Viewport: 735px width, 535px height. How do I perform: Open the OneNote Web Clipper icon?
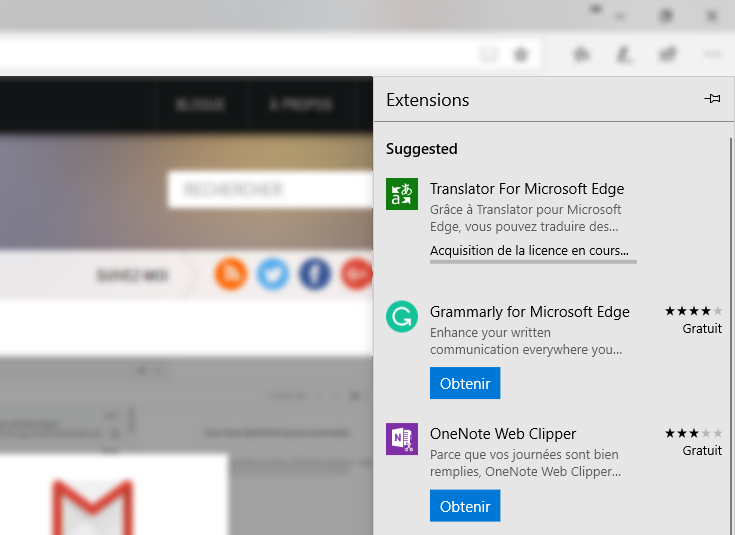[x=402, y=439]
